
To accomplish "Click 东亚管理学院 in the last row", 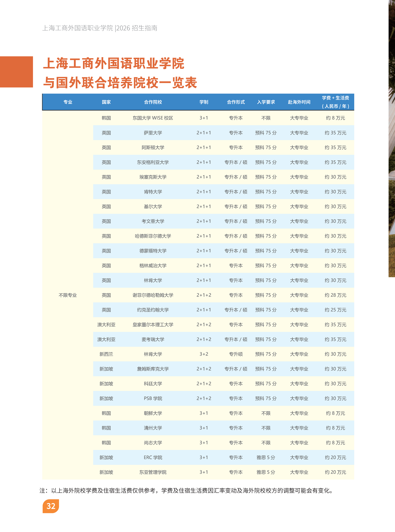I will pyautogui.click(x=153, y=472).
